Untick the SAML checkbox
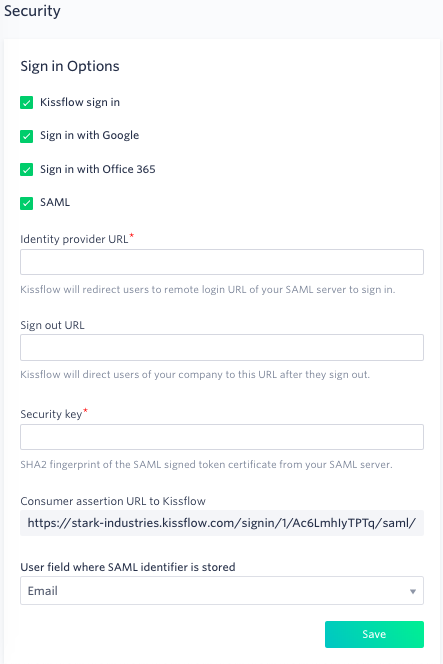The image size is (443, 664). tap(26, 203)
